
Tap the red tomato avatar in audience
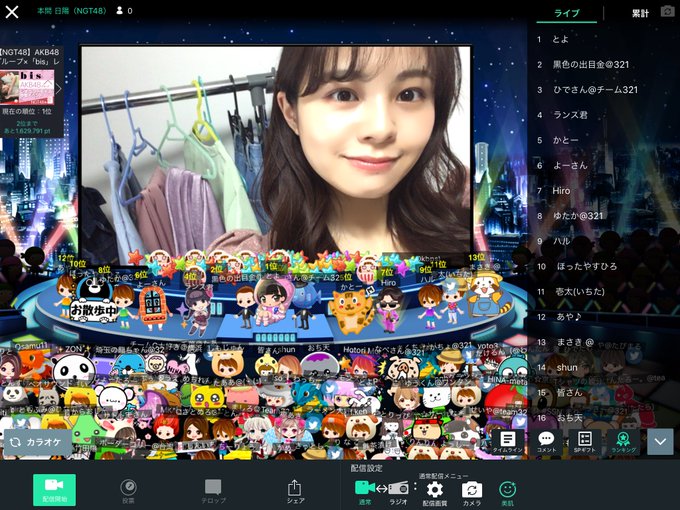tap(505, 399)
